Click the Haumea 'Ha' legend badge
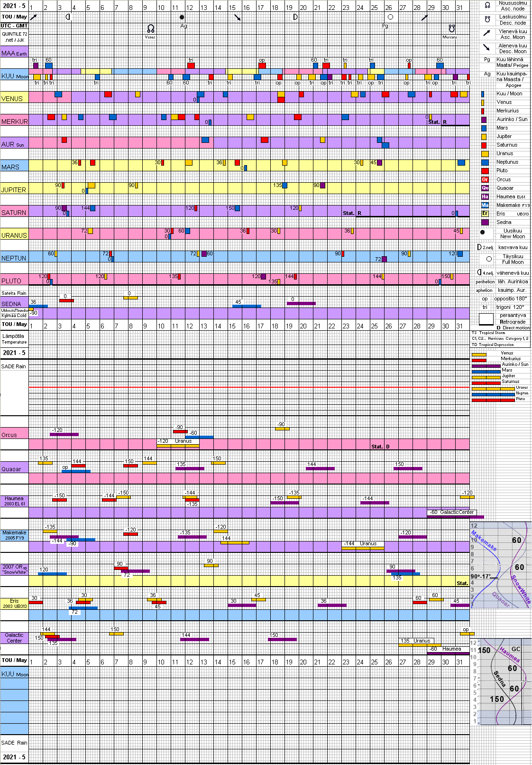 [x=485, y=196]
